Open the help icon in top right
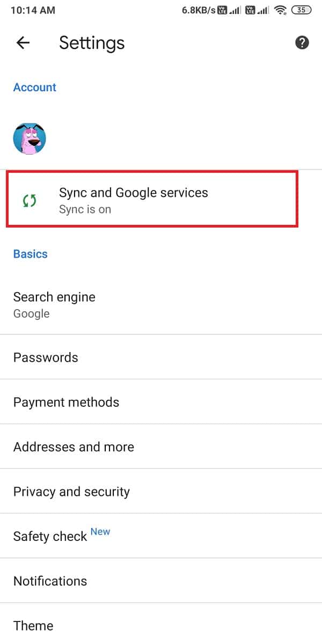Screen dimensions: 322x644 302,42
